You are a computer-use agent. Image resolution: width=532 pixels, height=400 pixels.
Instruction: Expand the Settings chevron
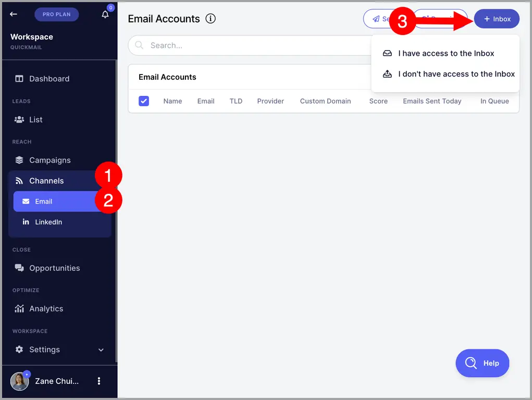[x=101, y=350]
